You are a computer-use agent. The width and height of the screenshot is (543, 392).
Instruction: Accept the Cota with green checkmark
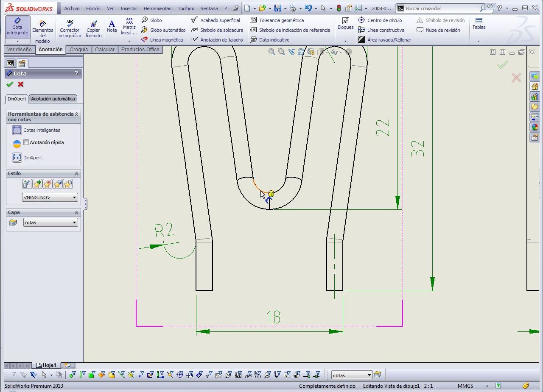click(10, 84)
